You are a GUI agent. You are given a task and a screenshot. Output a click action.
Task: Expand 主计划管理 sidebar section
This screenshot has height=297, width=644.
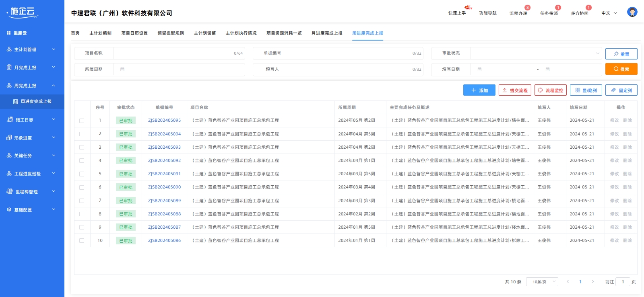click(x=54, y=49)
